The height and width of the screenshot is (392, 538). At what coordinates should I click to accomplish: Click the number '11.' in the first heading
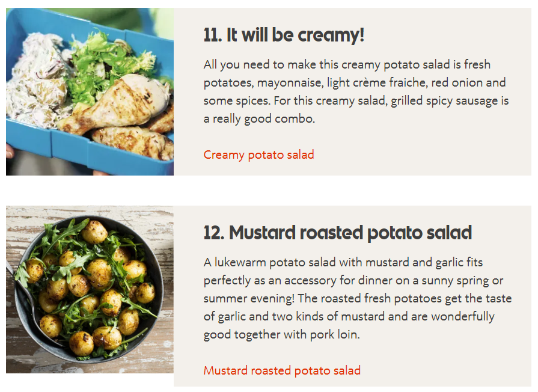pyautogui.click(x=213, y=35)
